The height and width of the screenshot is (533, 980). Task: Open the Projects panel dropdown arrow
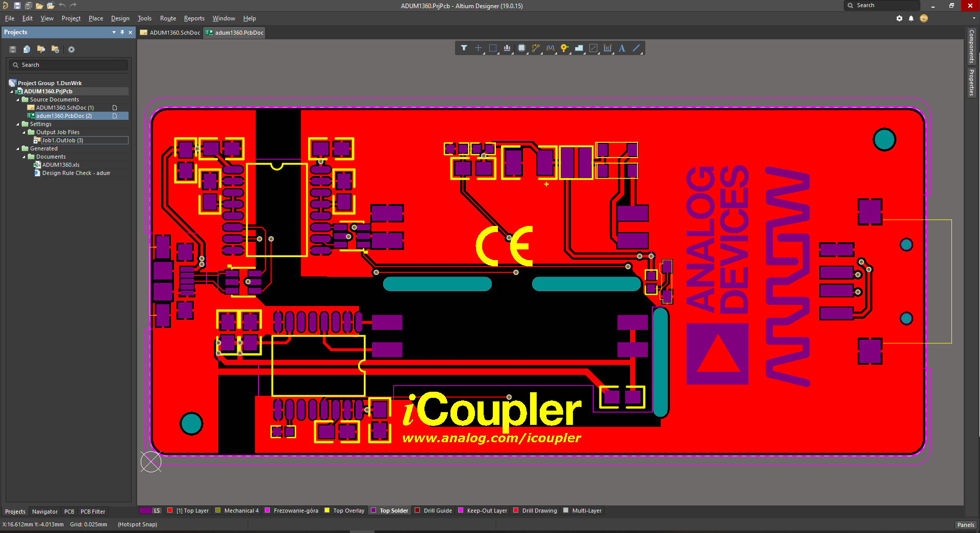tap(114, 32)
